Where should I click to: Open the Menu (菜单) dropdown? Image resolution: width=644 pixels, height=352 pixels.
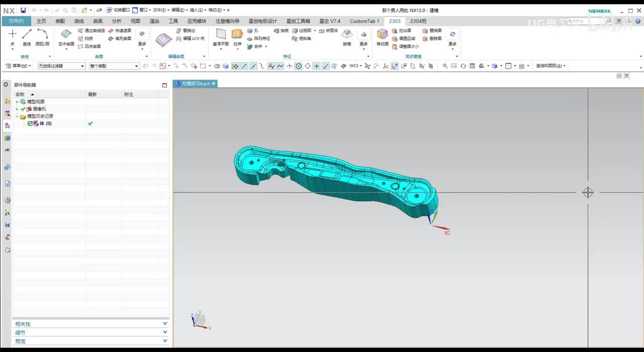(18, 66)
